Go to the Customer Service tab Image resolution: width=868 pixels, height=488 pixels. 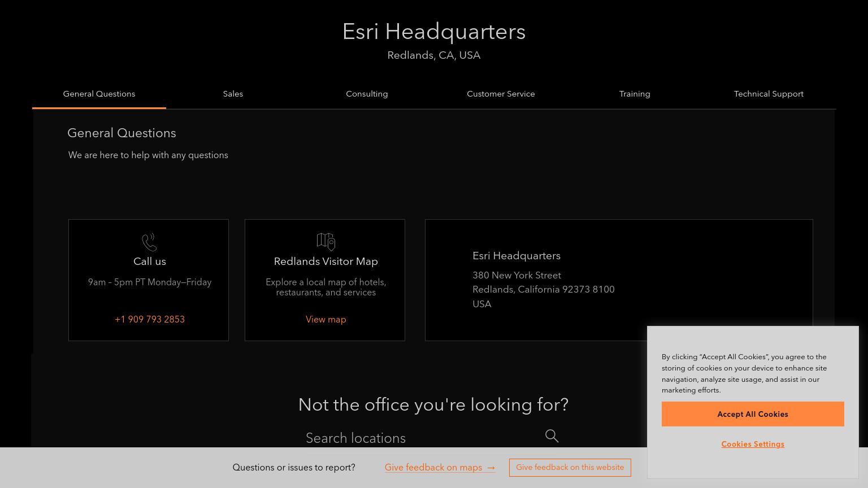(501, 94)
